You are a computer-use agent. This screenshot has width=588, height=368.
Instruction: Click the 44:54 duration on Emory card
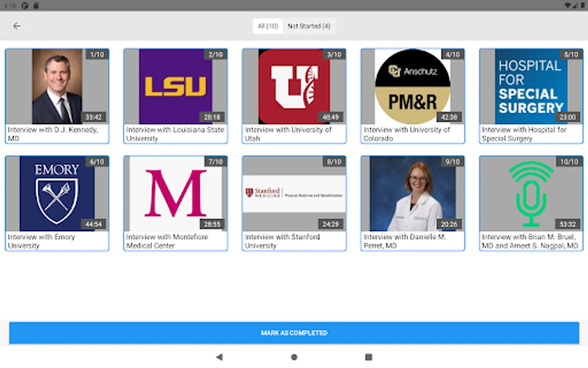click(x=94, y=224)
